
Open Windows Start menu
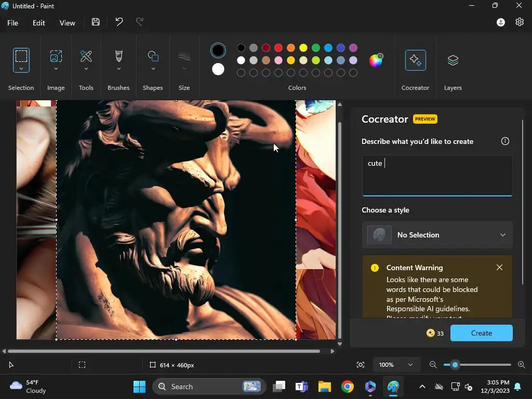pyautogui.click(x=139, y=387)
